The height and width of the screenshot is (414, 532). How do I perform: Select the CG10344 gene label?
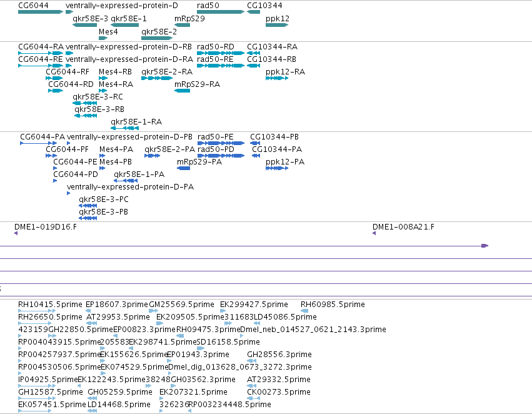pyautogui.click(x=264, y=6)
